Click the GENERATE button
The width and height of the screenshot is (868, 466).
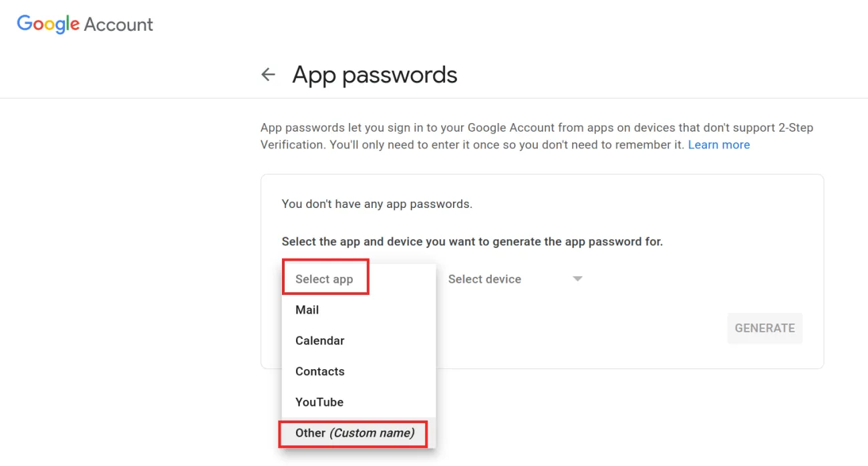point(764,328)
